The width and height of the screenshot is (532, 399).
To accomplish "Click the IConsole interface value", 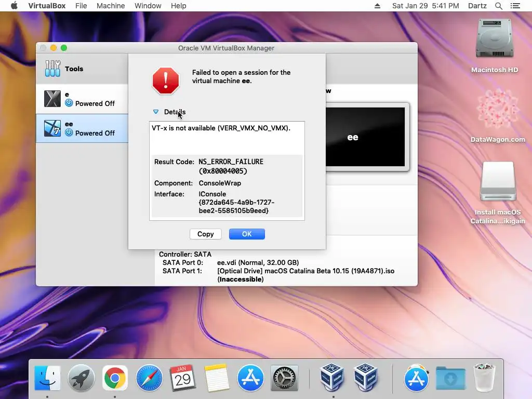I will (236, 202).
